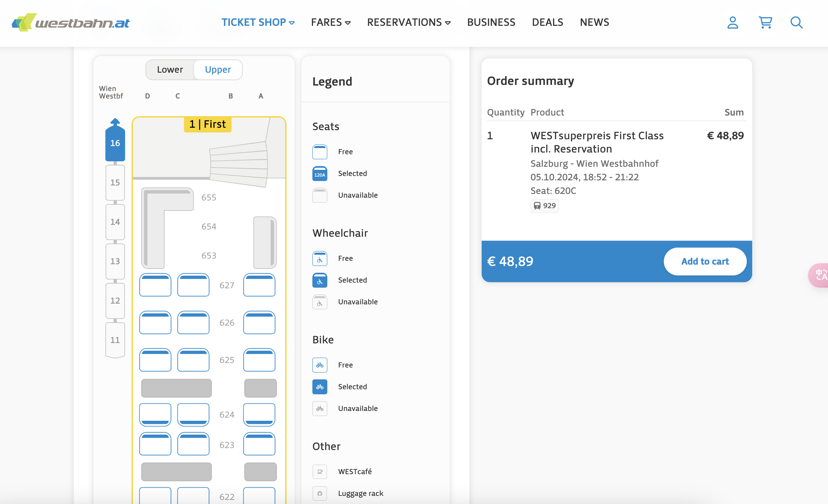Click the Order summary heading
This screenshot has width=828, height=504.
531,81
